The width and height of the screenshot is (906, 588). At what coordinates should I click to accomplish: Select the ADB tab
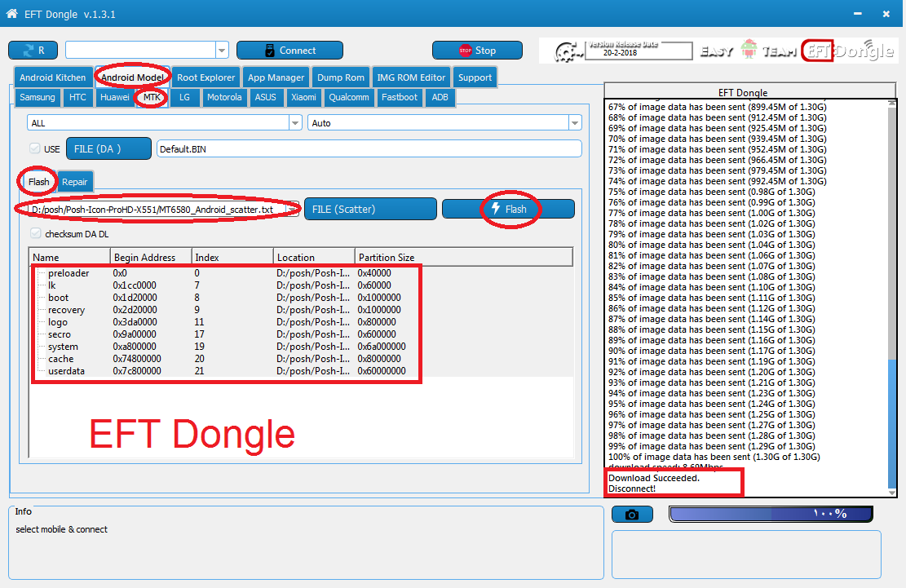click(x=440, y=97)
